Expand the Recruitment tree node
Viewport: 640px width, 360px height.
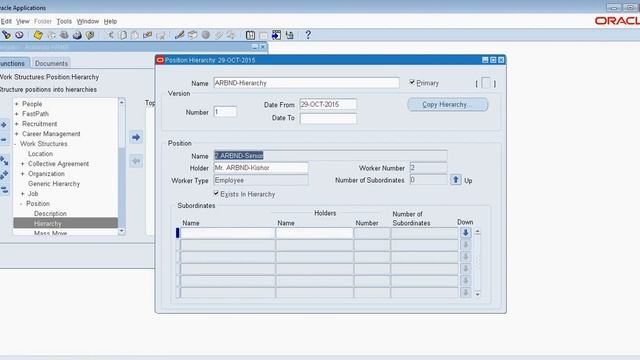click(17, 124)
